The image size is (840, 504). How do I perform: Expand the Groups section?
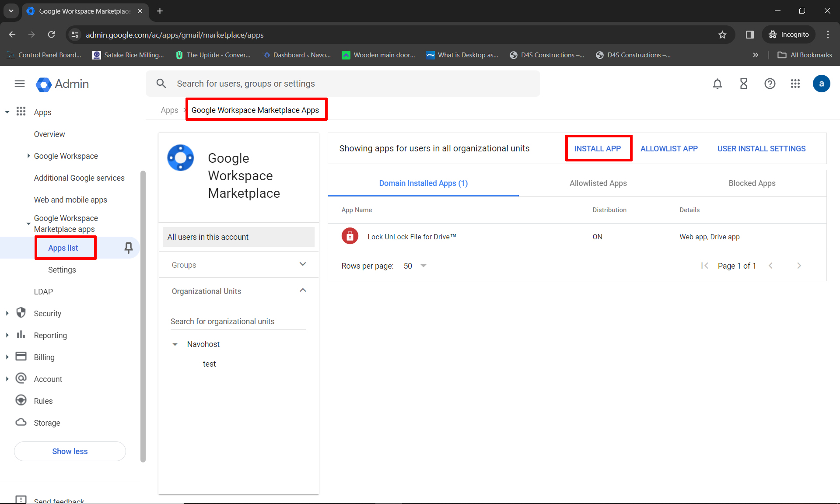click(x=303, y=264)
